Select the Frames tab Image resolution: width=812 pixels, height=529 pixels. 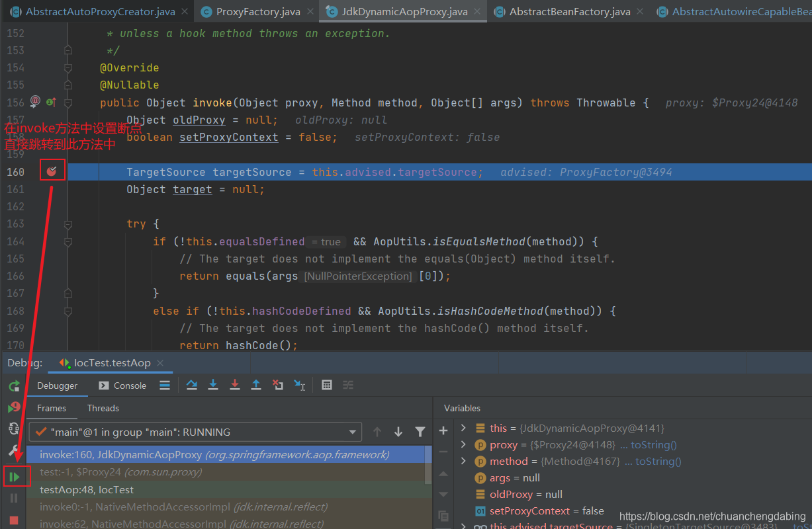tap(52, 408)
